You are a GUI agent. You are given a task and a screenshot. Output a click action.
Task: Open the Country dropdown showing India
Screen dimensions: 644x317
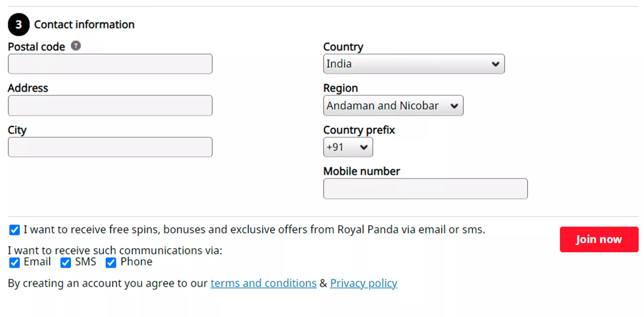[414, 64]
